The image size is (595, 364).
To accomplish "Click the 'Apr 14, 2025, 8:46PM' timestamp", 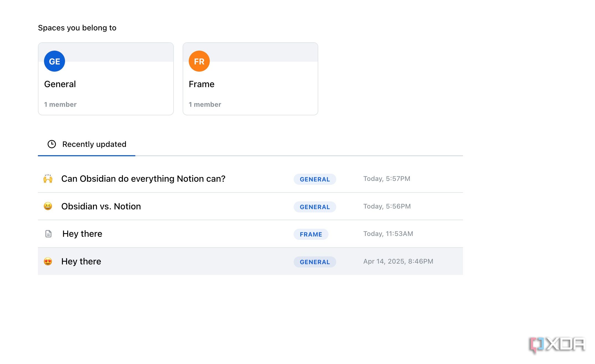I will click(x=398, y=261).
